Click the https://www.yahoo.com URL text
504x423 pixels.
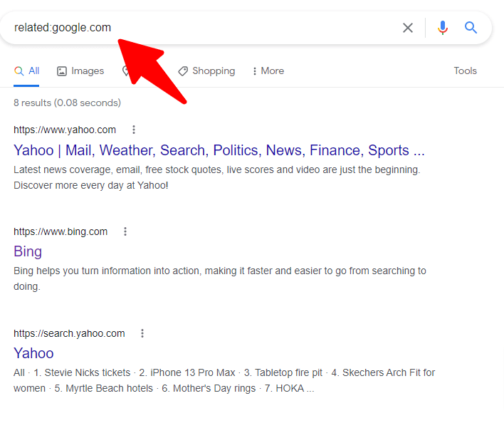click(x=65, y=130)
